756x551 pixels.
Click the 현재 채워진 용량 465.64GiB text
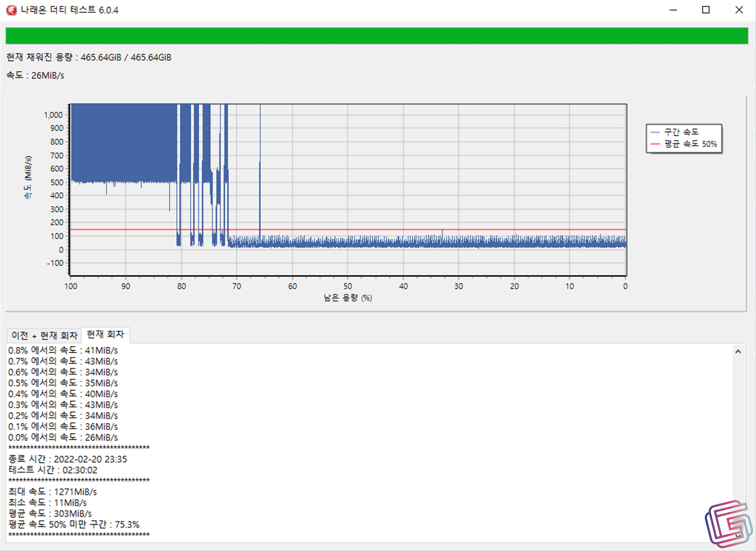[x=89, y=57]
